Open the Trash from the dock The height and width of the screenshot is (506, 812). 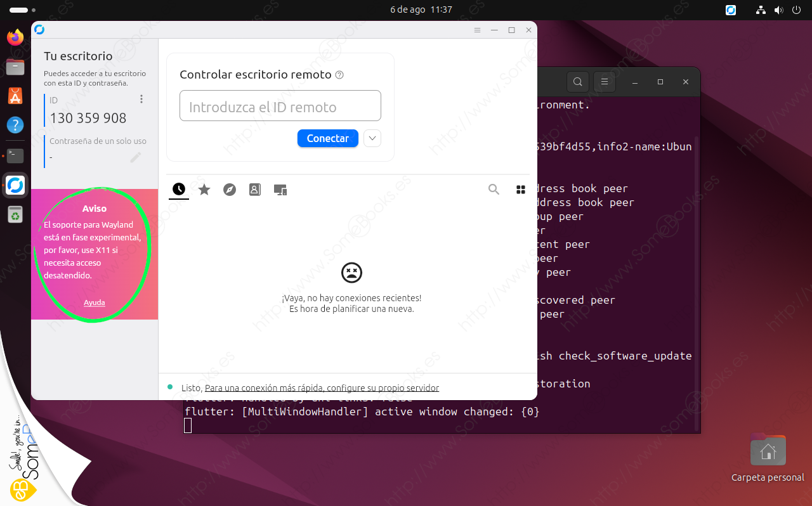coord(15,215)
